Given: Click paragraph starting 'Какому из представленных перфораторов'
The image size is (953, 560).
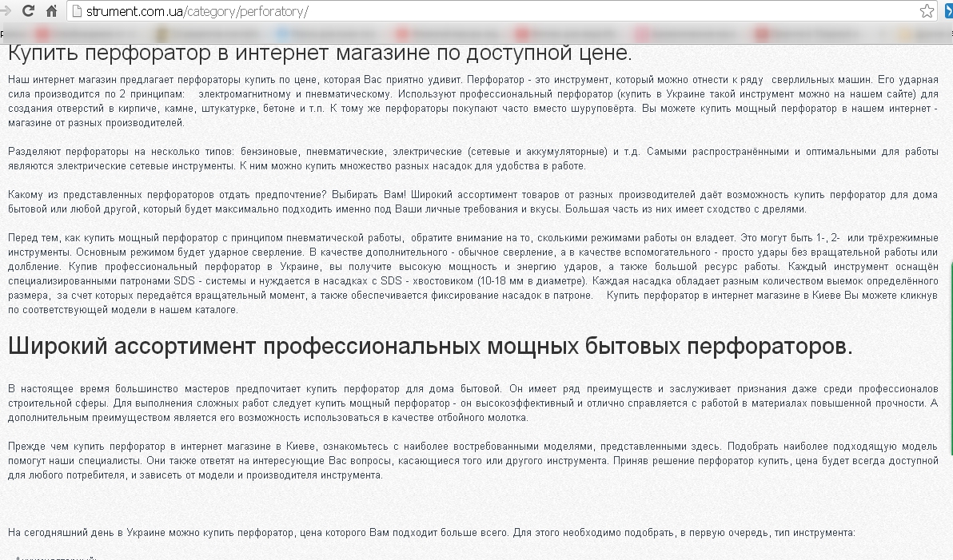Looking at the screenshot, I should click(473, 201).
